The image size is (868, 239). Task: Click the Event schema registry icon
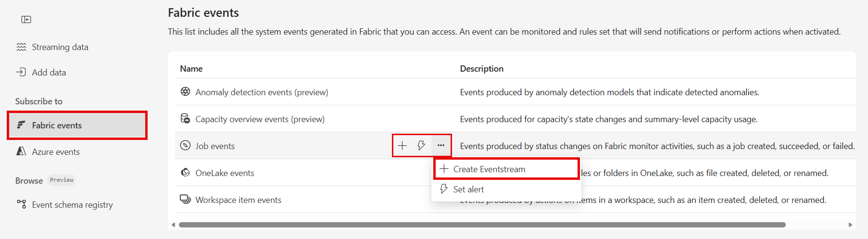(x=21, y=204)
